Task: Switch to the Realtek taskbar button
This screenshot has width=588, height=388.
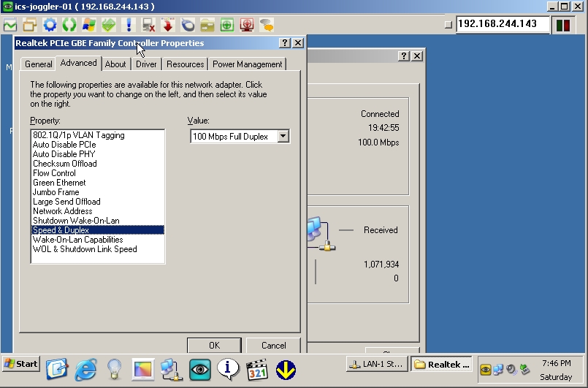Action: pyautogui.click(x=442, y=364)
